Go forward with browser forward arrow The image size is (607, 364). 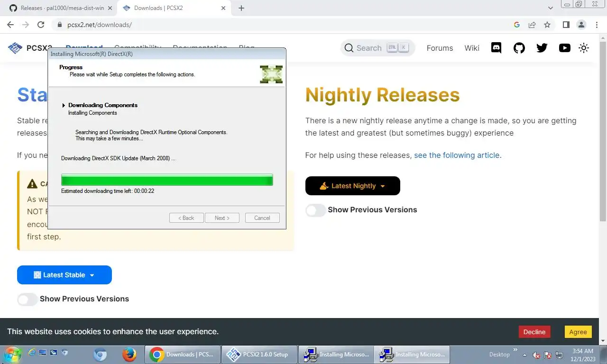pyautogui.click(x=26, y=25)
